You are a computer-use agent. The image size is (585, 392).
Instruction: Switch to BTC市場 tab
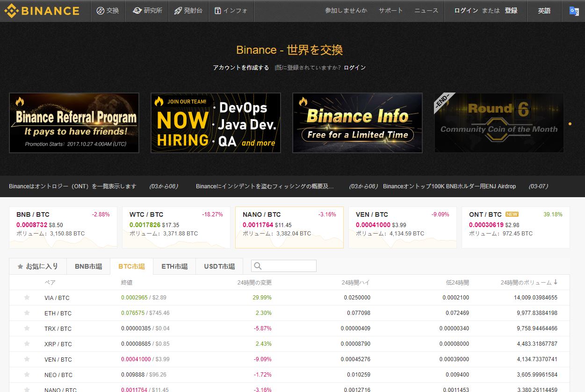point(132,266)
